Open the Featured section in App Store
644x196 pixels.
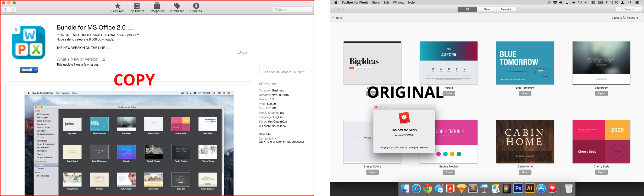pyautogui.click(x=117, y=7)
